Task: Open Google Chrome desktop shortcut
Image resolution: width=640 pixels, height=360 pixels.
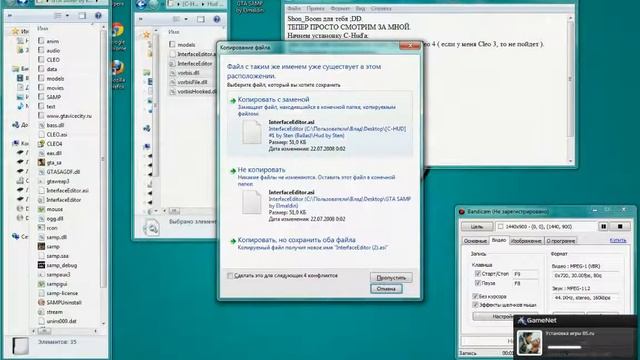Action: coord(118,36)
